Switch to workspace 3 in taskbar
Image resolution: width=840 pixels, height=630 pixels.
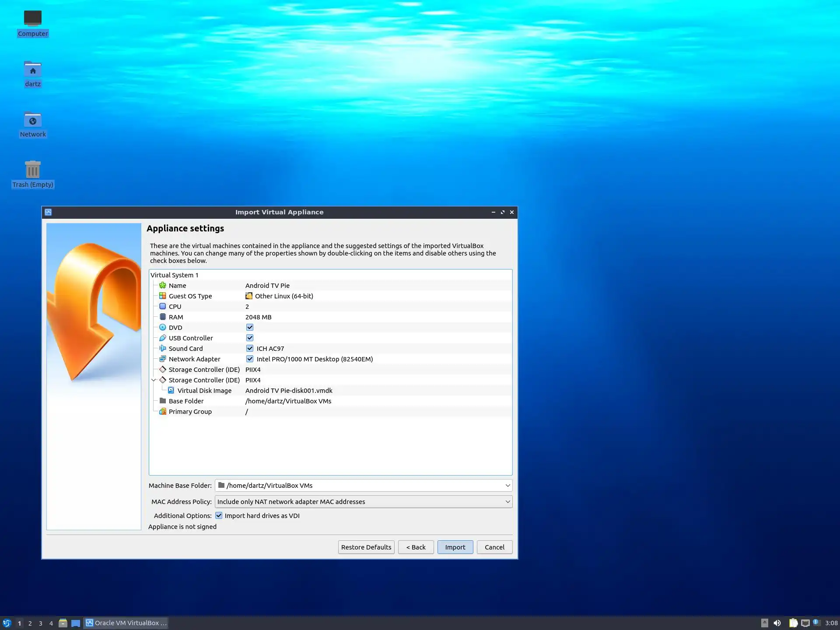pyautogui.click(x=41, y=623)
